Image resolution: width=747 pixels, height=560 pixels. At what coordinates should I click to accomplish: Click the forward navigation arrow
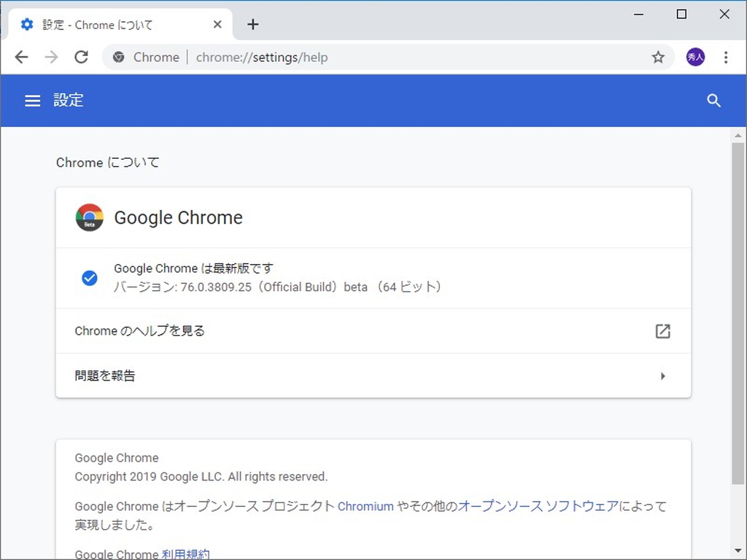tap(51, 57)
